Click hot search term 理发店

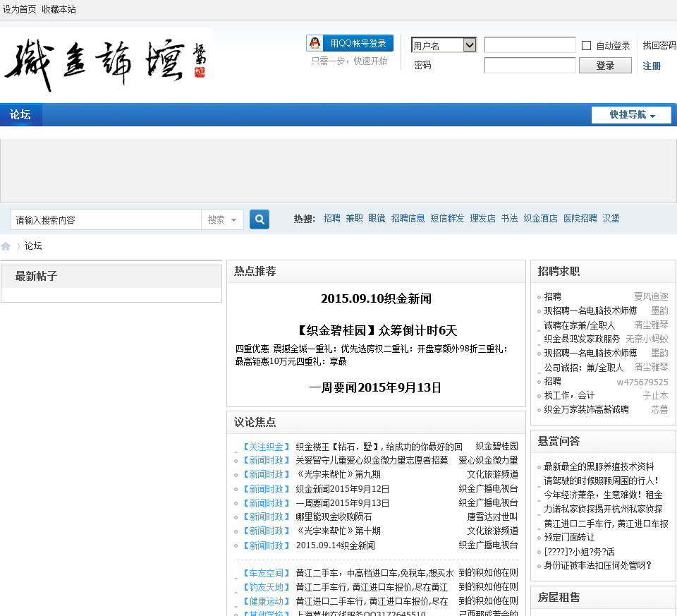482,219
